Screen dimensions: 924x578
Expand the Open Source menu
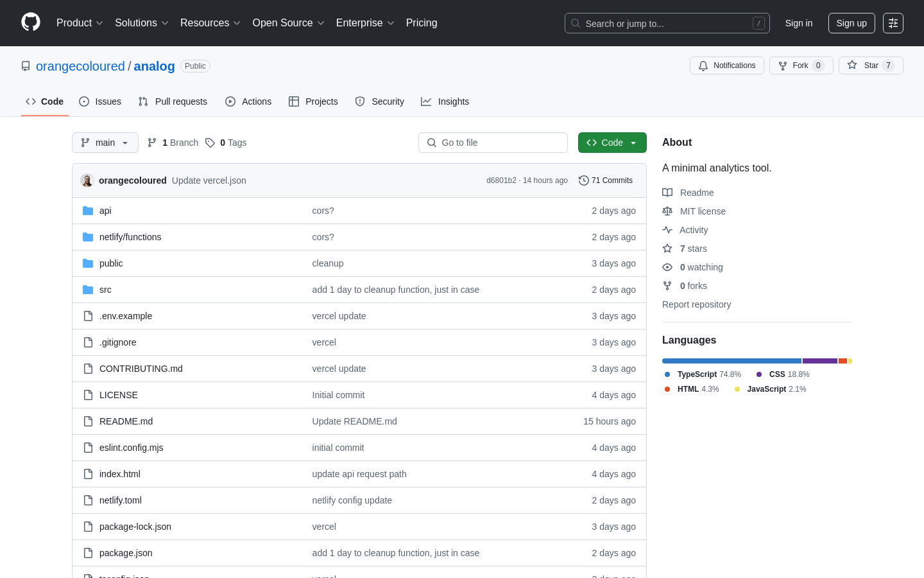coord(289,22)
